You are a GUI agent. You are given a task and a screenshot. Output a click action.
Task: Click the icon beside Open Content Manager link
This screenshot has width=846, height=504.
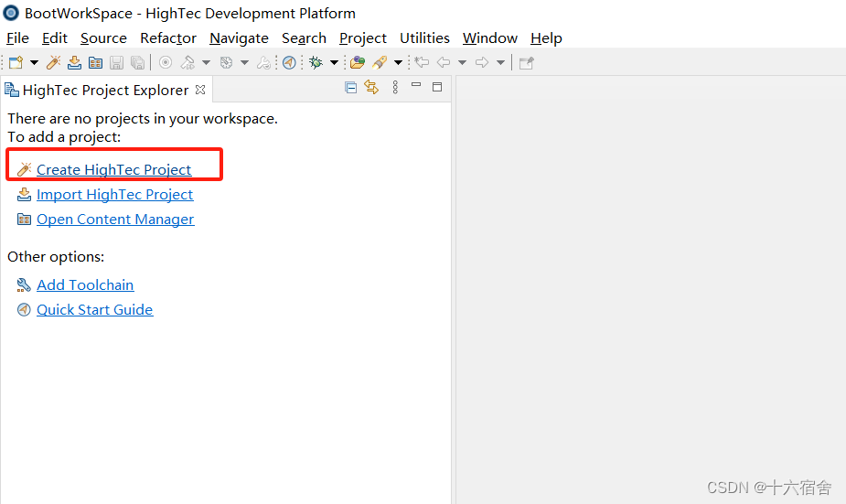(x=25, y=220)
